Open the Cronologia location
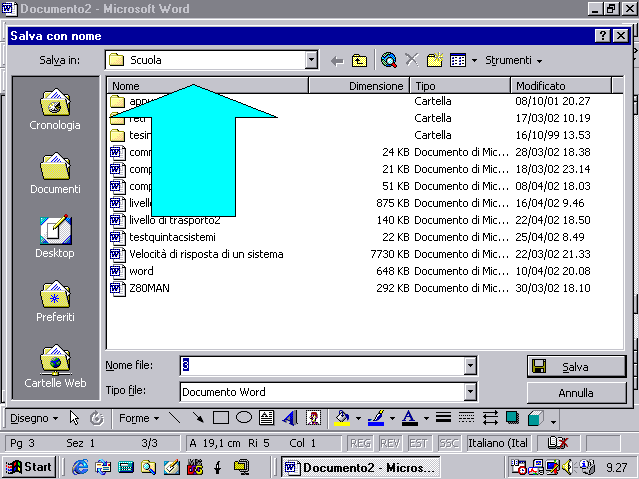This screenshot has height=479, width=639. [55, 109]
